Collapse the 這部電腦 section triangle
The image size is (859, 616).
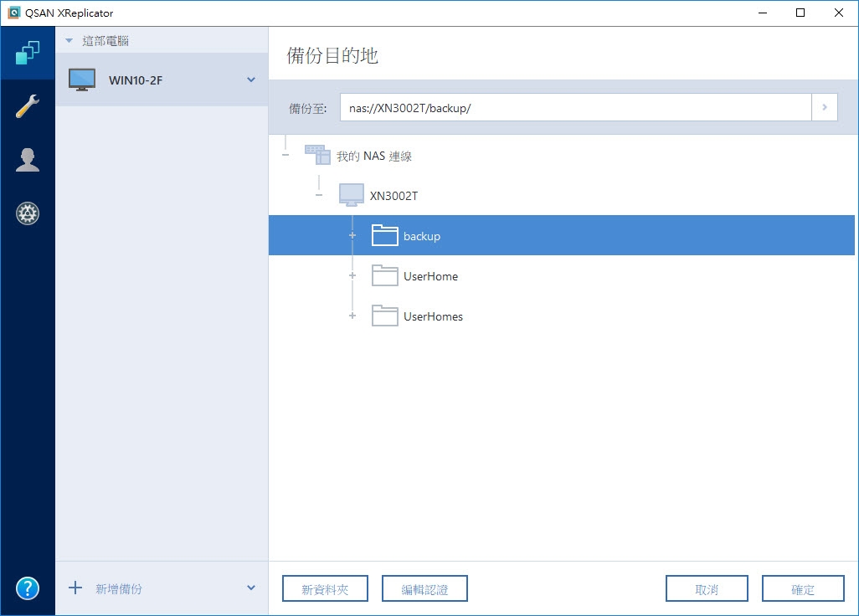point(69,40)
